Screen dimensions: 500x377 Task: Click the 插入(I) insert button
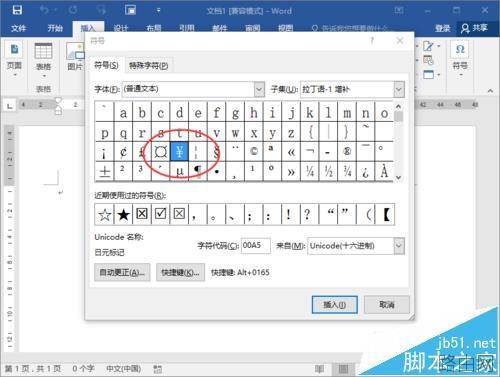click(x=335, y=305)
